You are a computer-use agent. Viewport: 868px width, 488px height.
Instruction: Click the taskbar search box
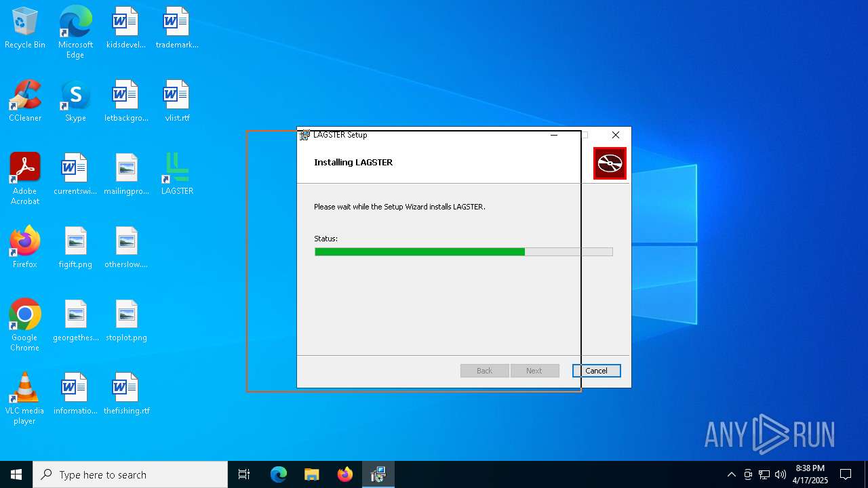130,474
